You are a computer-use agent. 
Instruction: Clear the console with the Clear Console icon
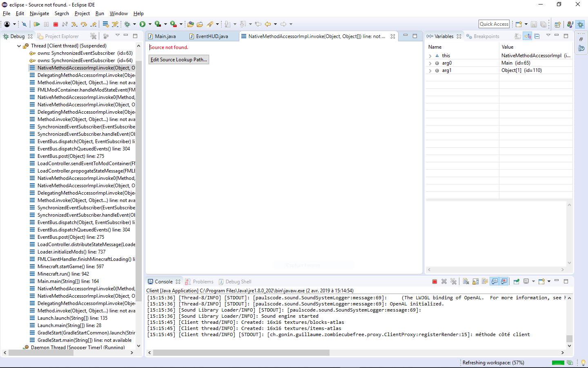466,282
